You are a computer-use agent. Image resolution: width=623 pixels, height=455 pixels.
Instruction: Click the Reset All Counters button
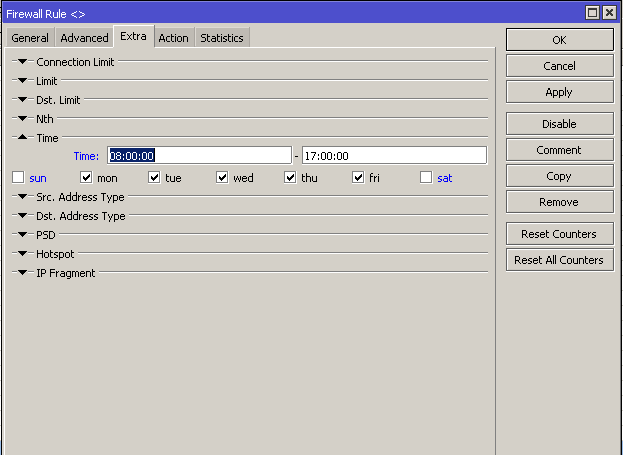(x=559, y=260)
